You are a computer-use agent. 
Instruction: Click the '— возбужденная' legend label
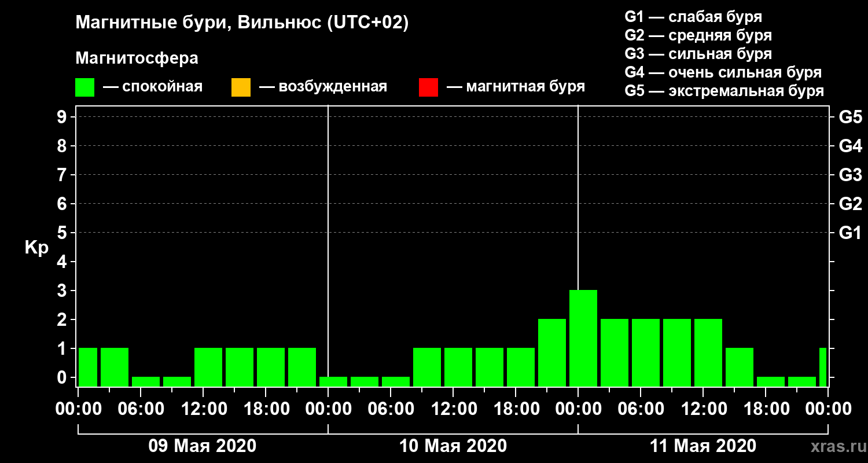[x=323, y=87]
